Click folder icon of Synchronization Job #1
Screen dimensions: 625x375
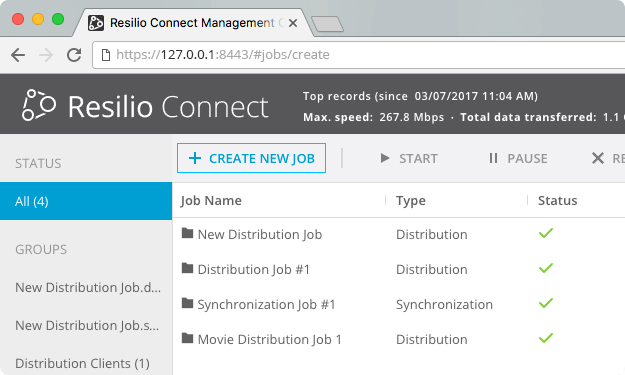(x=187, y=303)
